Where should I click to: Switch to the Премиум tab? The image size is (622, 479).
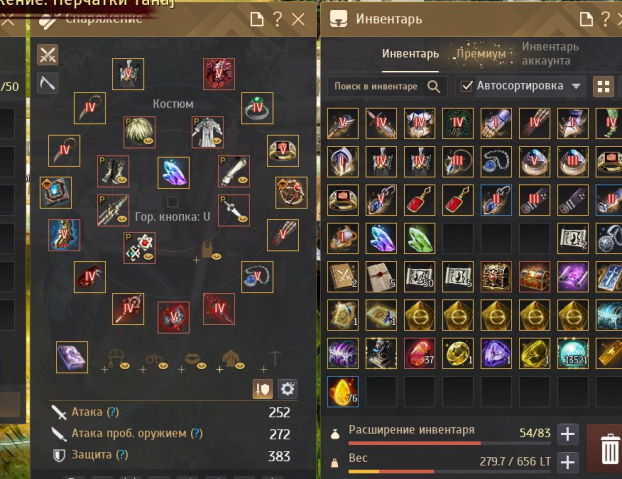(x=481, y=54)
